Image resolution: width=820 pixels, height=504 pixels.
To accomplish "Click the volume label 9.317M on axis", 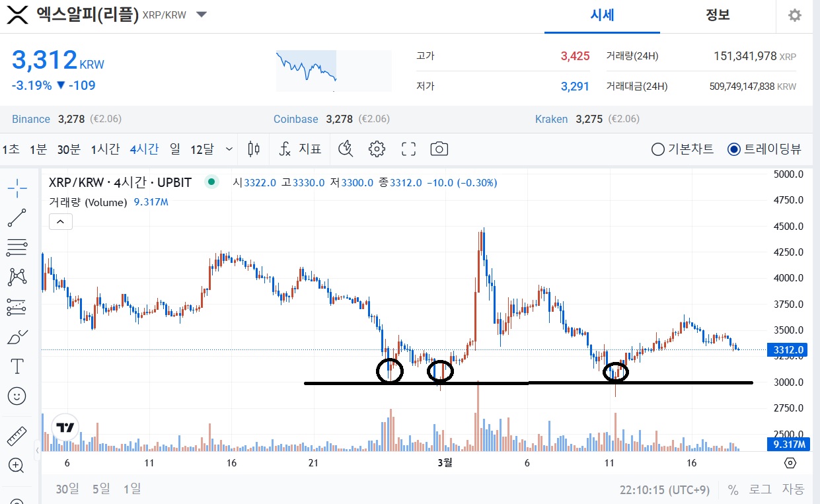I will tap(788, 444).
